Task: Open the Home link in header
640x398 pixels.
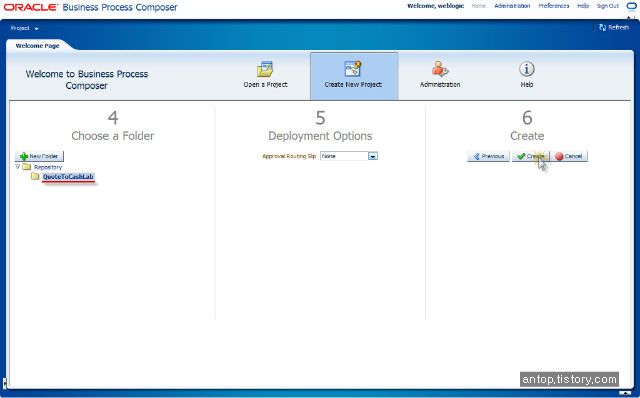Action: (x=479, y=6)
